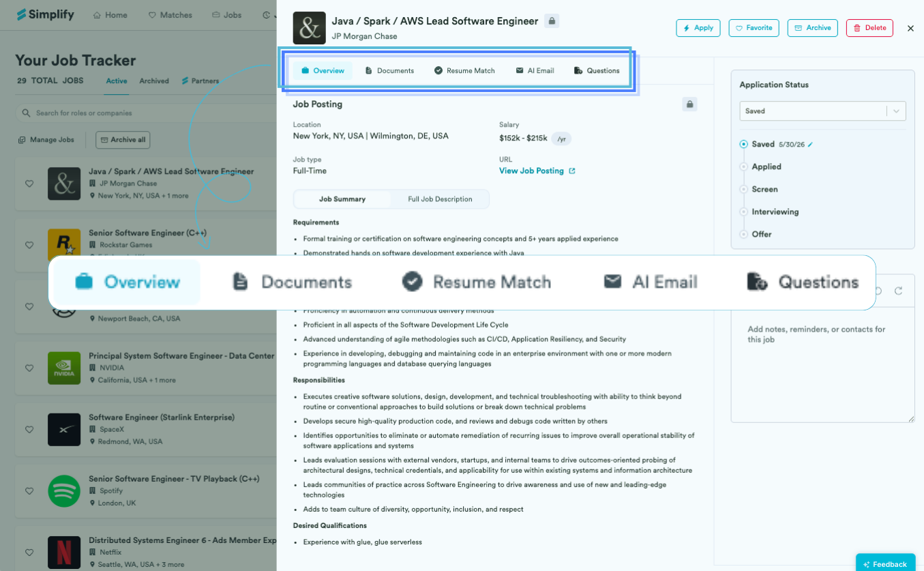This screenshot has width=924, height=571.
Task: Click the SpaceX logo in the job list
Action: (x=64, y=429)
